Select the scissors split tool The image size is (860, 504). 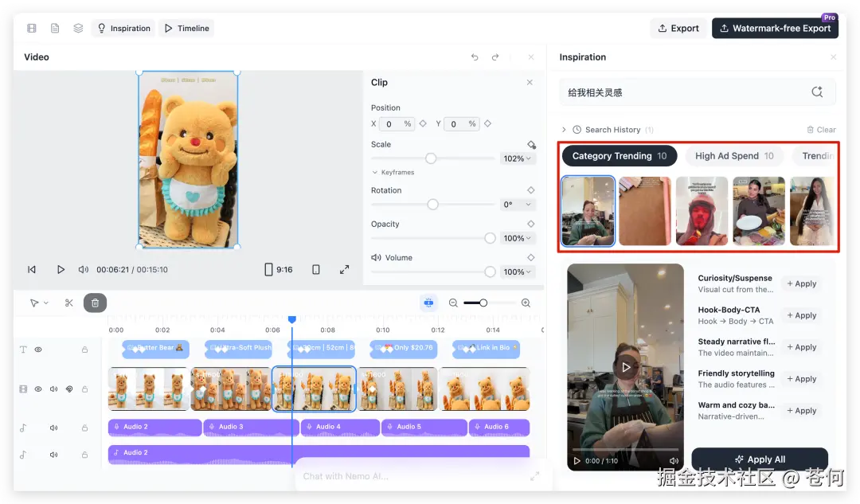(68, 303)
